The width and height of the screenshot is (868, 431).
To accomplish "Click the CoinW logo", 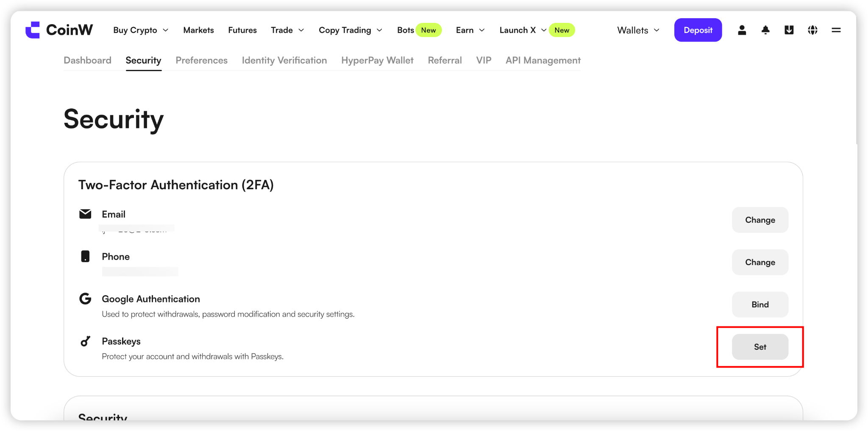I will (x=59, y=30).
